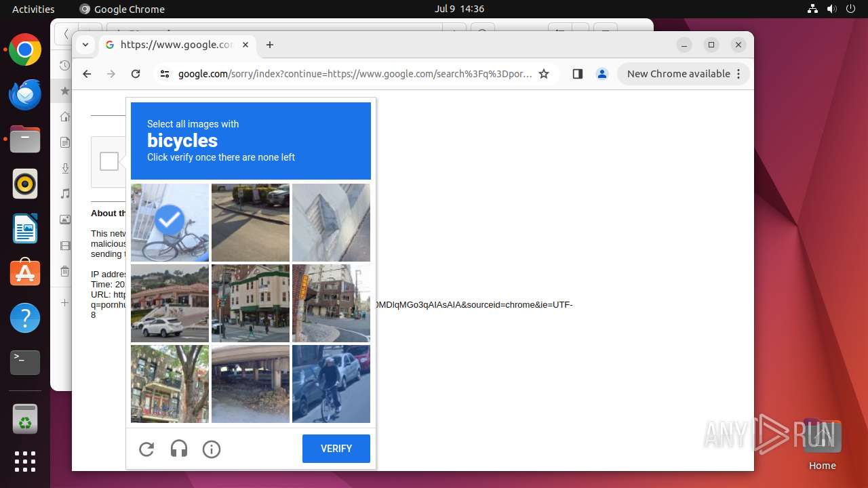Select the white concrete stairs tile

[331, 222]
